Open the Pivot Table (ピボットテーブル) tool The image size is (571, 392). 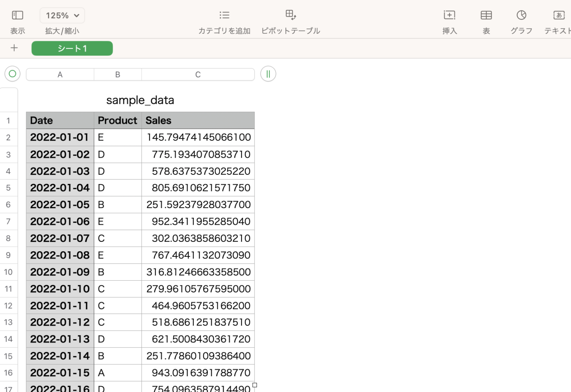point(291,15)
